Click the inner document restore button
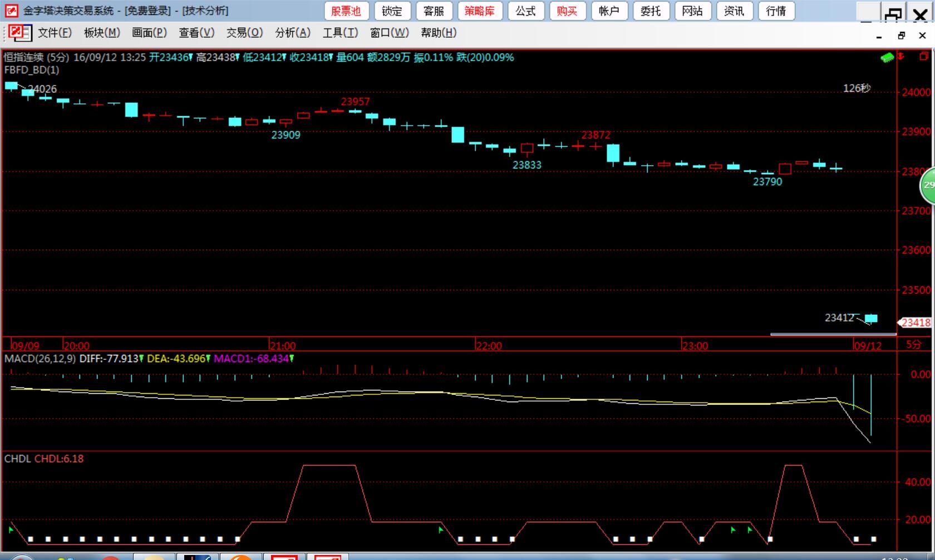 pyautogui.click(x=901, y=36)
